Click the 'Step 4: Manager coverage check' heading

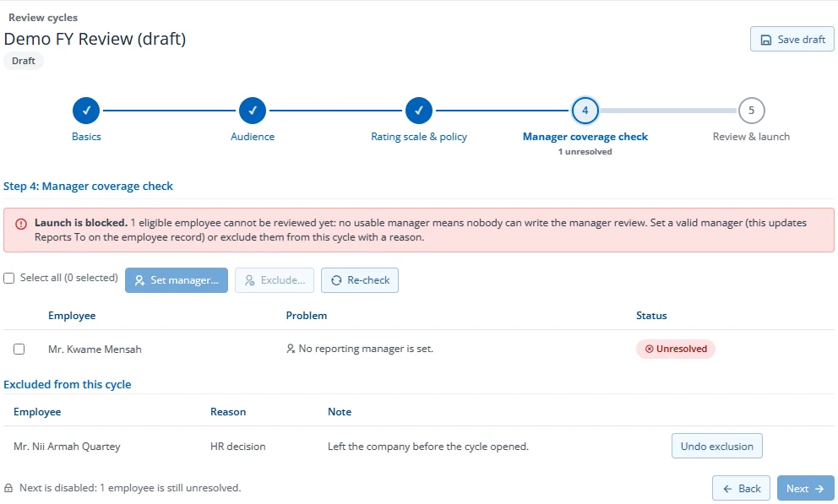click(x=88, y=187)
